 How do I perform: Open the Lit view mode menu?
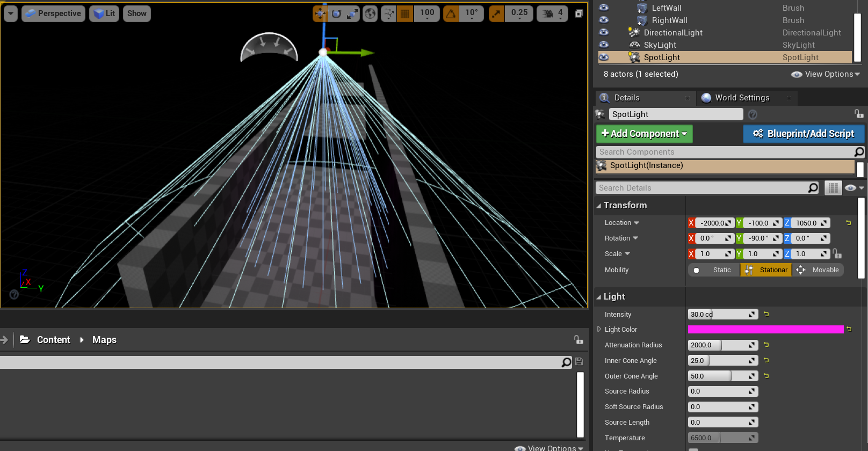pyautogui.click(x=104, y=13)
